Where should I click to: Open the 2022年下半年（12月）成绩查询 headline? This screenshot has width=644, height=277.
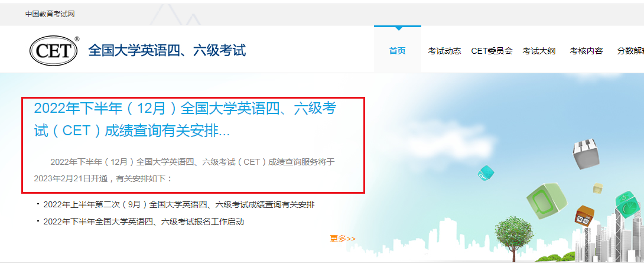point(186,119)
